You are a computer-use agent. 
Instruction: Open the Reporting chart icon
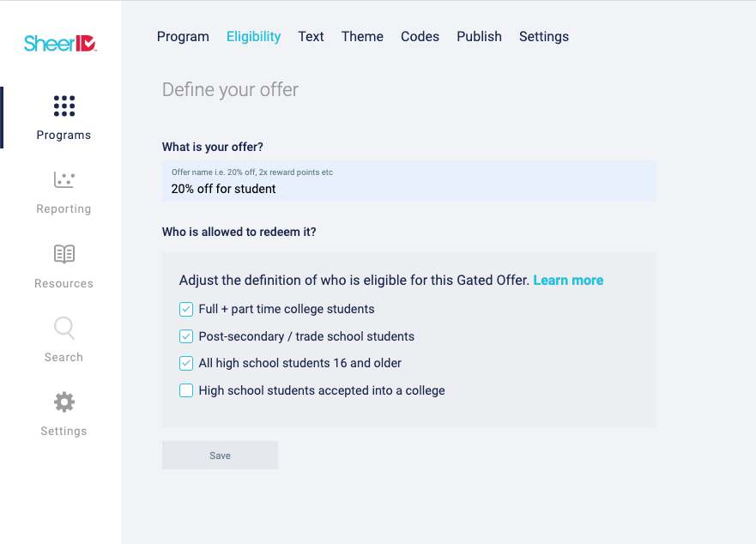tap(64, 180)
